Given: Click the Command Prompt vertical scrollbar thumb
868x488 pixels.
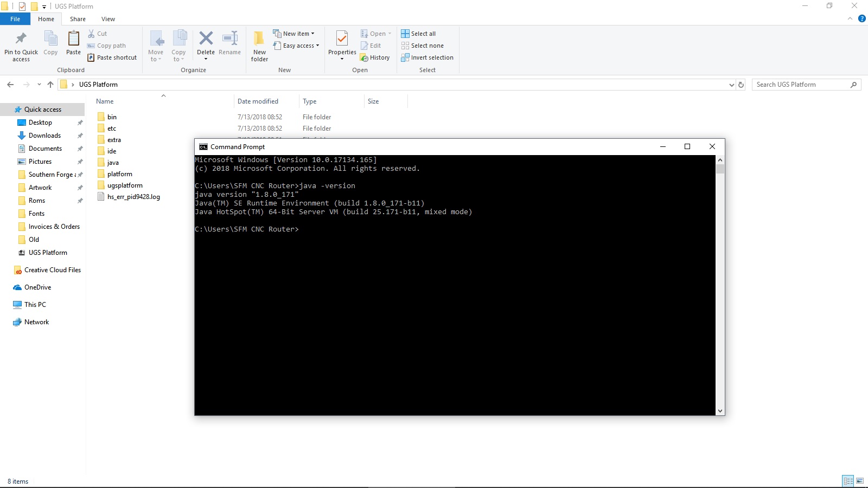Looking at the screenshot, I should (x=720, y=169).
